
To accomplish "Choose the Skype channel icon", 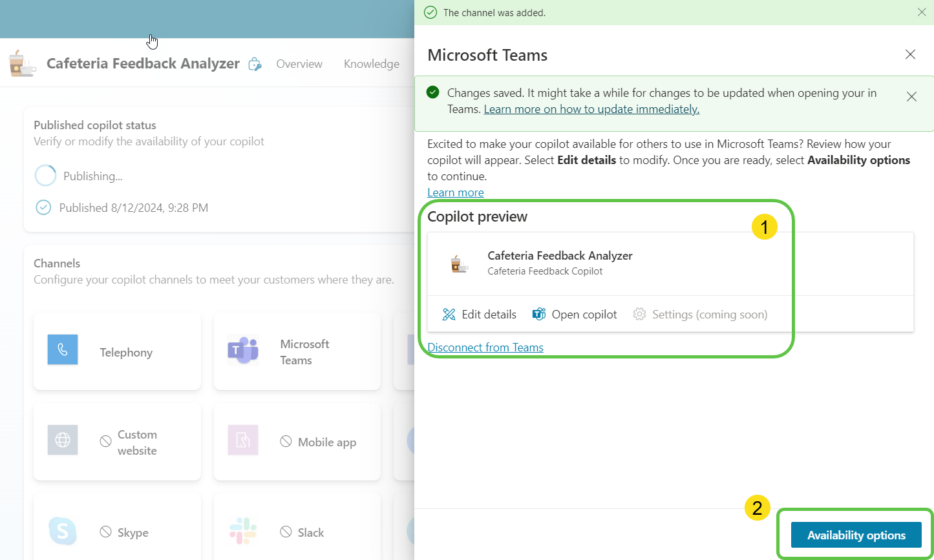I will click(63, 531).
